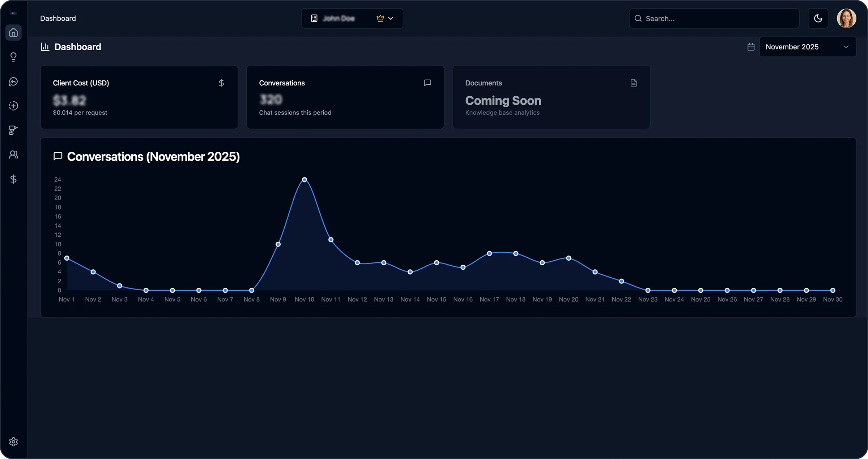Viewport: 868px width, 459px height.
Task: Click the premium crown badge next to John Doe
Action: (x=379, y=18)
